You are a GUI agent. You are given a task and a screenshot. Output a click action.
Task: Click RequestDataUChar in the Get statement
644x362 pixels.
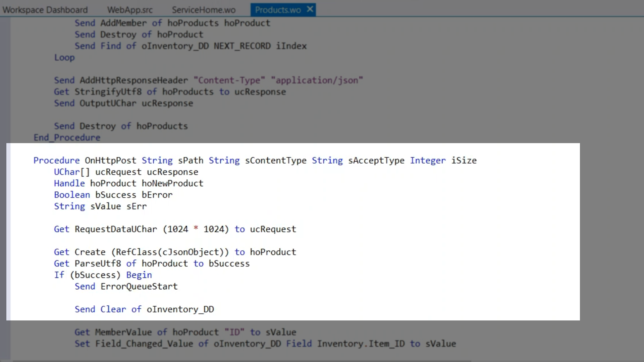(116, 229)
